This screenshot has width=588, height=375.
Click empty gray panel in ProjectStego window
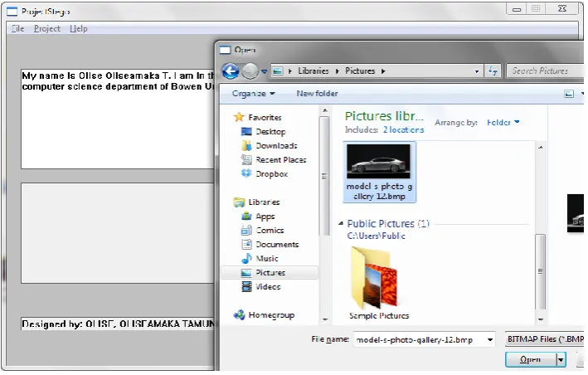(x=118, y=233)
